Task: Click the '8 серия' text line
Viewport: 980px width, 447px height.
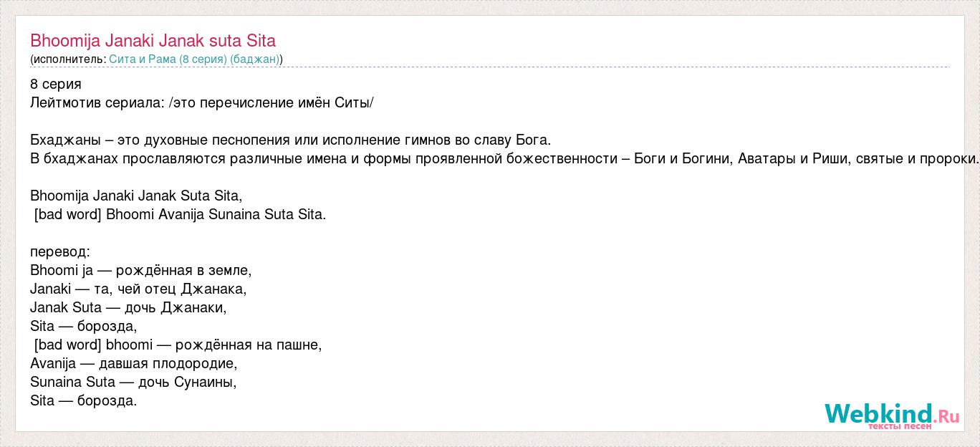Action: pyautogui.click(x=56, y=85)
